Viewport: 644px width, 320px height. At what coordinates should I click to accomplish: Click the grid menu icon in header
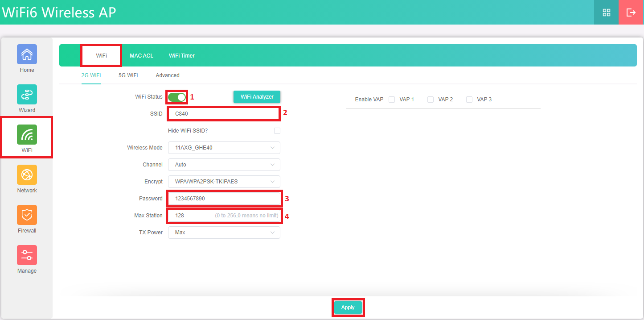[x=606, y=12]
